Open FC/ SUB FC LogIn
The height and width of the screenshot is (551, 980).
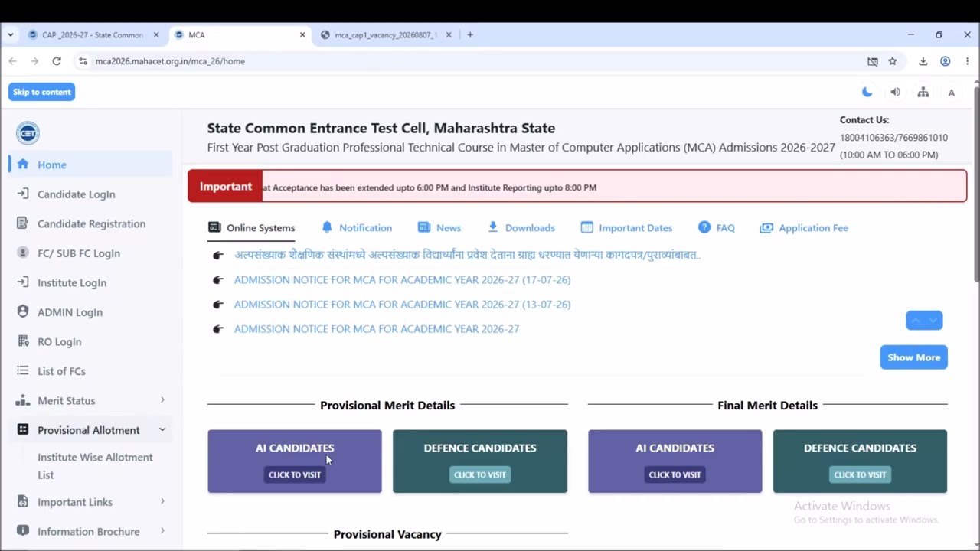point(79,253)
